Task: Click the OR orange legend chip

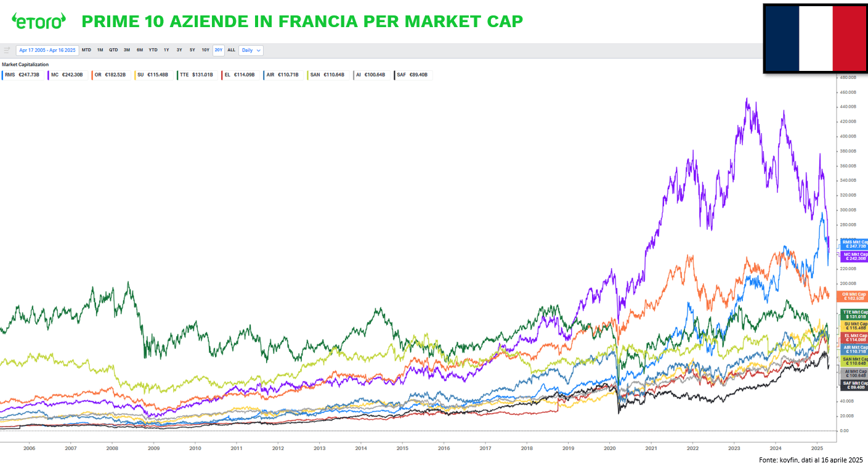Action: point(110,75)
